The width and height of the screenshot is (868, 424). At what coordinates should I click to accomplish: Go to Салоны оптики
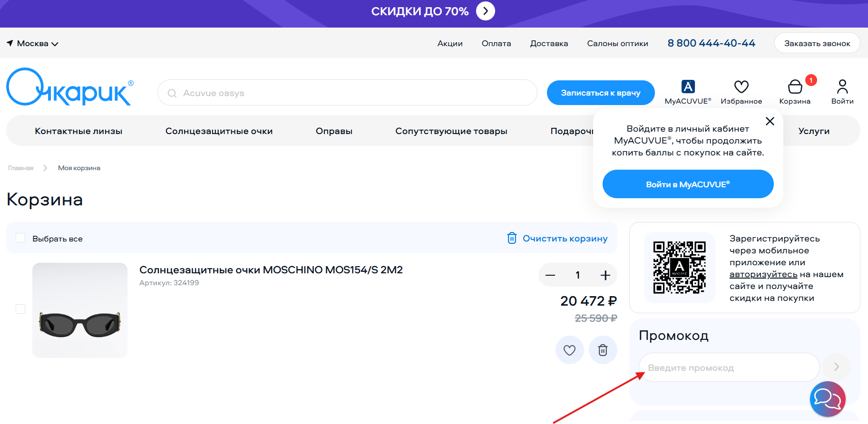tap(617, 43)
